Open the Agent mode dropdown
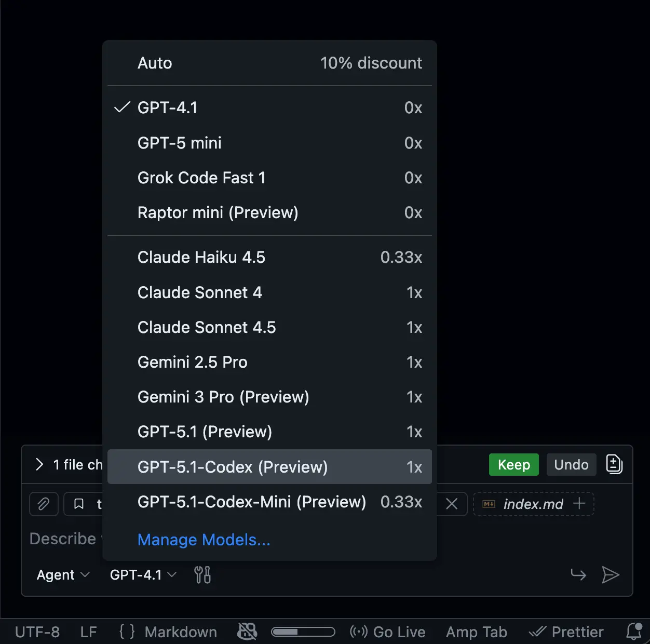650x644 pixels. tap(62, 575)
